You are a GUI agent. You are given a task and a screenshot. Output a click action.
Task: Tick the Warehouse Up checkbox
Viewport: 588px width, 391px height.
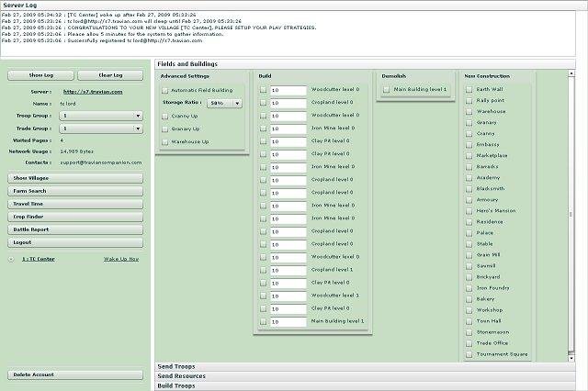164,142
